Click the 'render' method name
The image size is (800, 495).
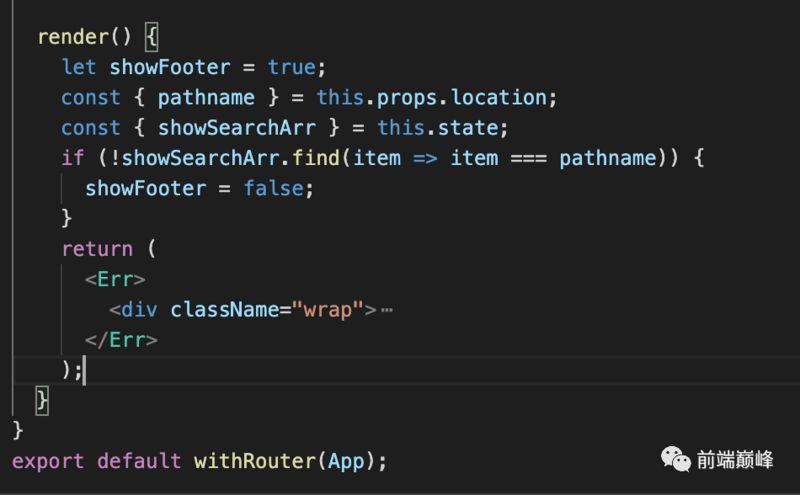tap(73, 37)
